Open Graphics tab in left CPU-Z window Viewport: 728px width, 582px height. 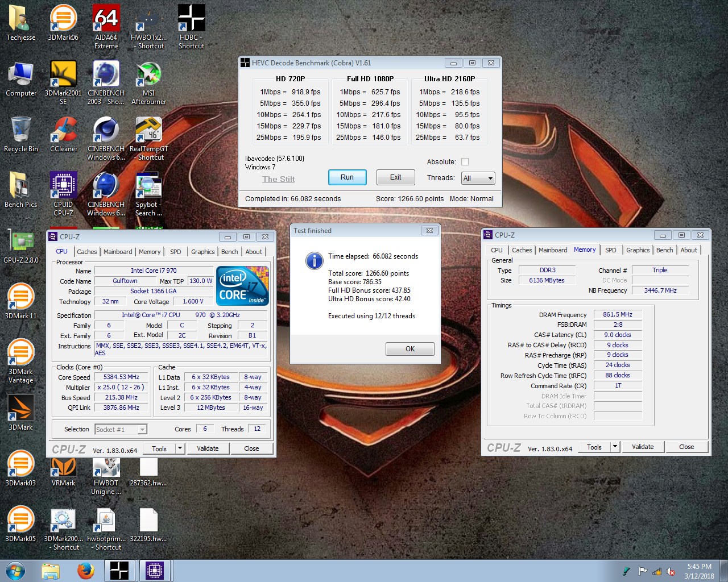click(x=203, y=252)
